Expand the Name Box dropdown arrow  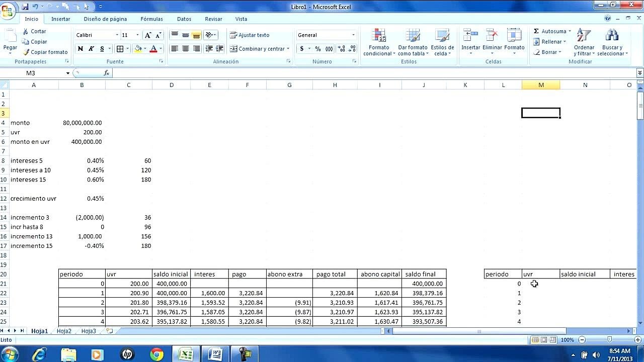[x=68, y=73]
